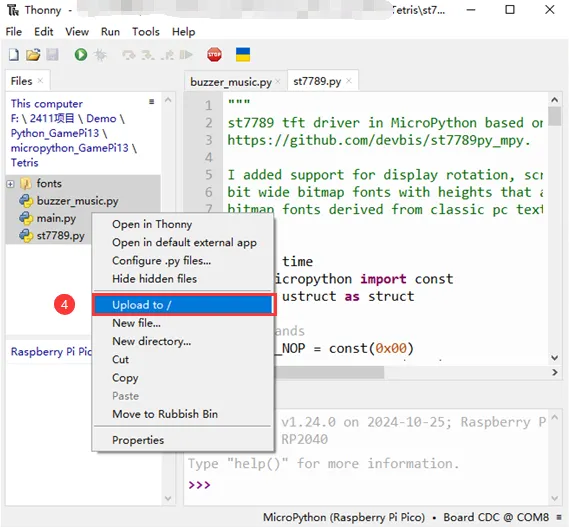Click Python icon beside main.py
Image resolution: width=569 pixels, height=527 pixels.
[x=26, y=218]
